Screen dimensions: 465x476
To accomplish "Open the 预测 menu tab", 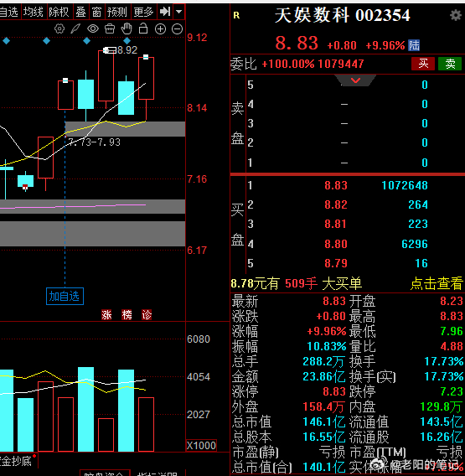I will (117, 12).
